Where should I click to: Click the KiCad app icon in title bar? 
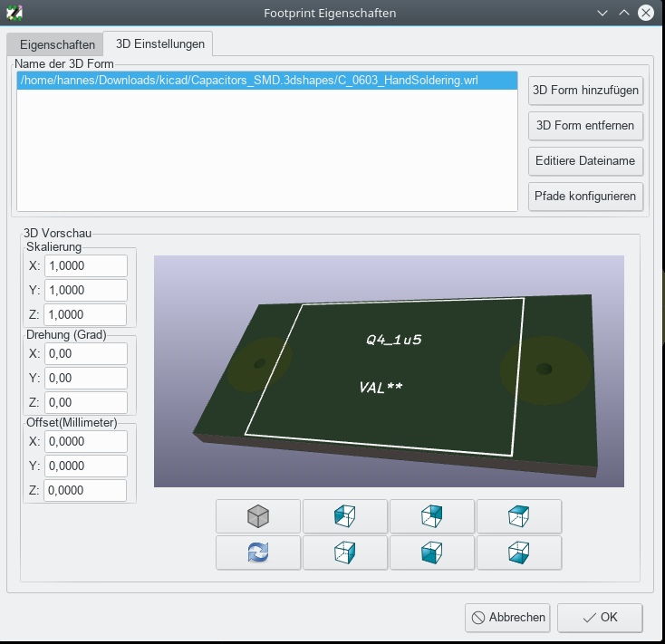[14, 13]
